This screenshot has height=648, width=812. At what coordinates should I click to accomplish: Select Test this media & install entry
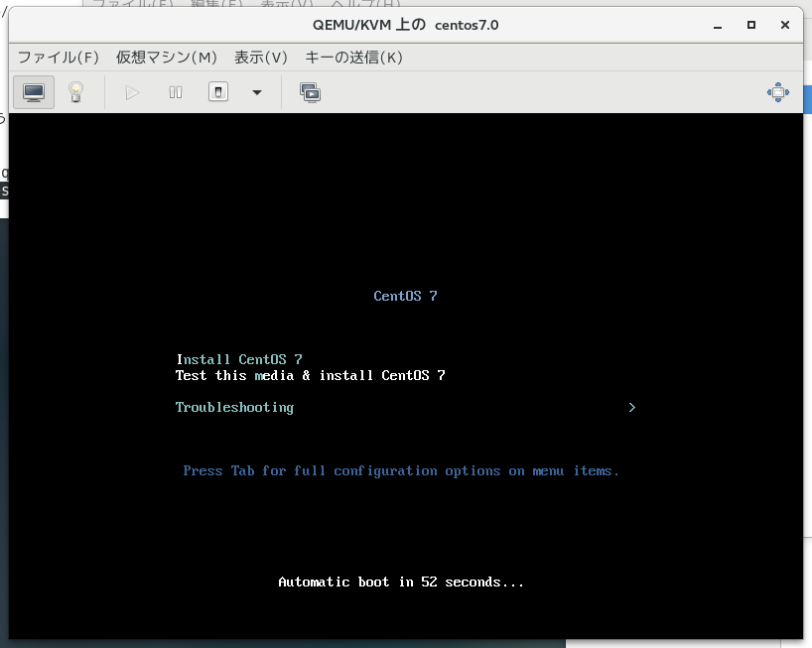click(310, 375)
